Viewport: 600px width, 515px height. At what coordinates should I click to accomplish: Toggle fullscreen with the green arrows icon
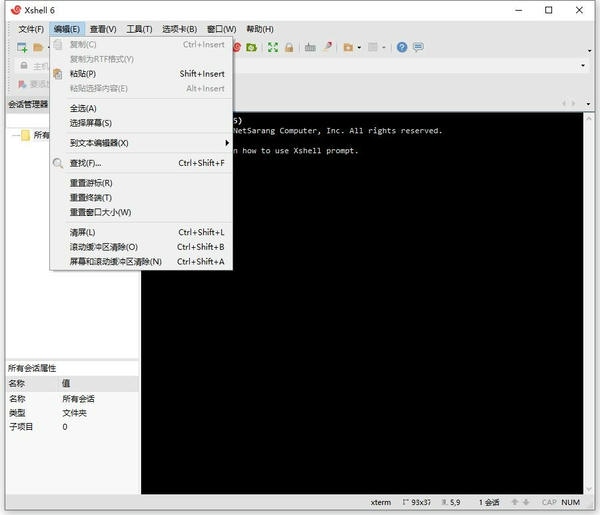tap(273, 47)
